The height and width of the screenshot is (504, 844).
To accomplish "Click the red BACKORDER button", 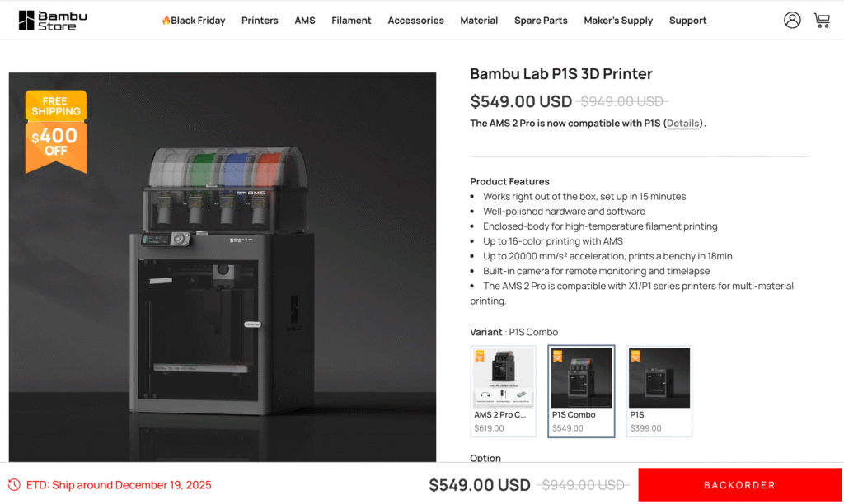I will 739,484.
